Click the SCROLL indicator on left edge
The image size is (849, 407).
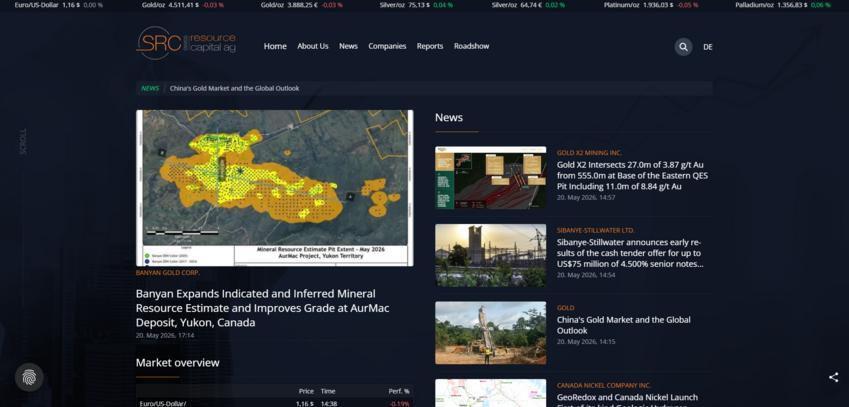(x=23, y=142)
